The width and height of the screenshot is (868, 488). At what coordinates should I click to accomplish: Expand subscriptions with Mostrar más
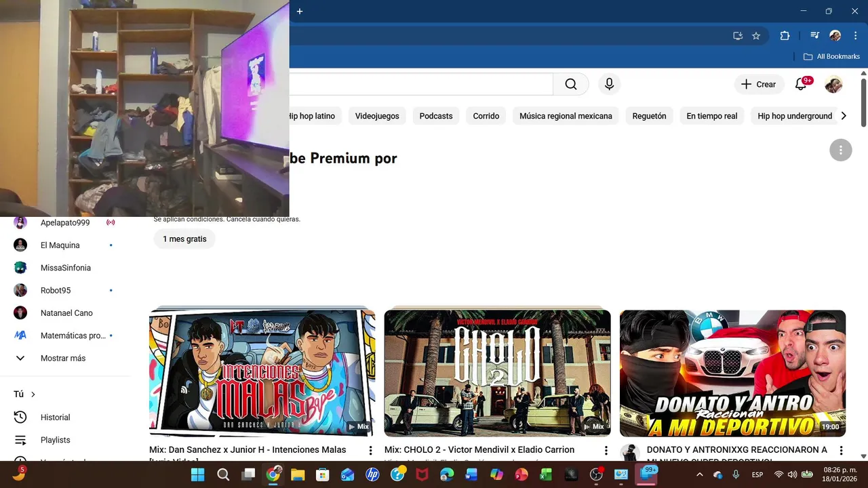[64, 358]
